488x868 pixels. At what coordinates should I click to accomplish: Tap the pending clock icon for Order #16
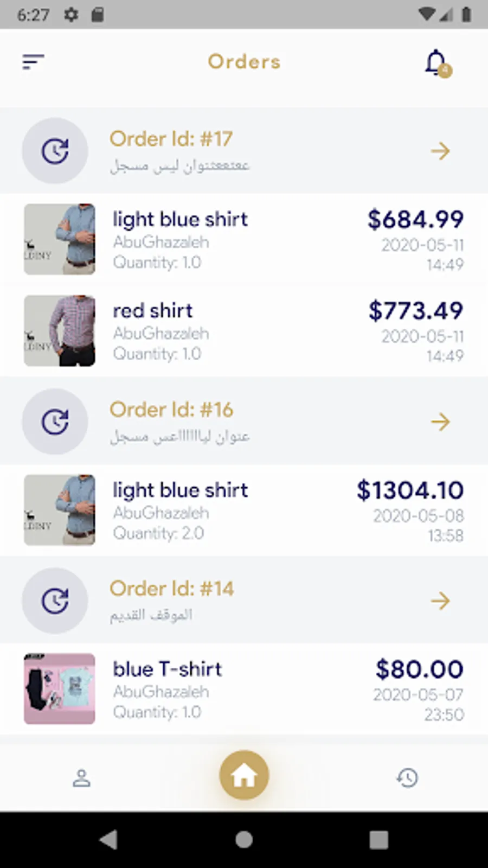coord(55,422)
